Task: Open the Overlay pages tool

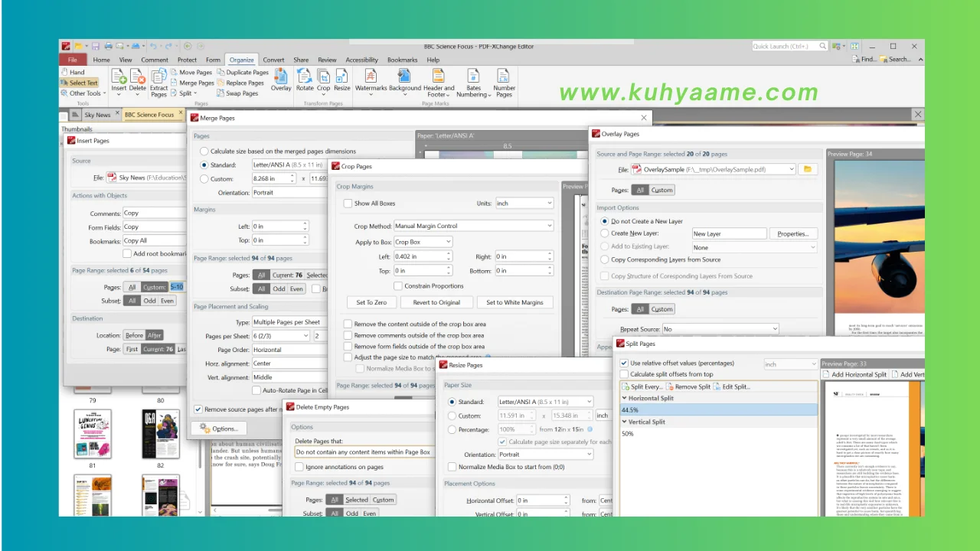Action: tap(281, 80)
